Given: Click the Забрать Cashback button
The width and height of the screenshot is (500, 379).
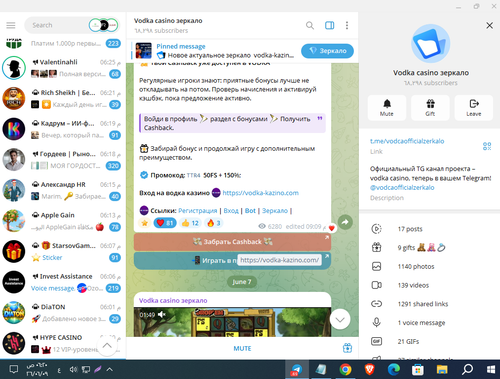Looking at the screenshot, I should pyautogui.click(x=232, y=242).
